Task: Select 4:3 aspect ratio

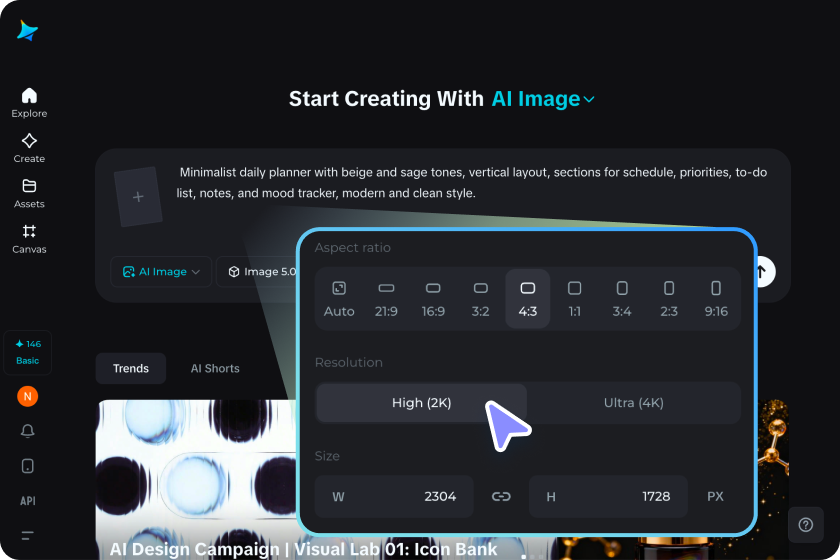Action: click(x=528, y=299)
